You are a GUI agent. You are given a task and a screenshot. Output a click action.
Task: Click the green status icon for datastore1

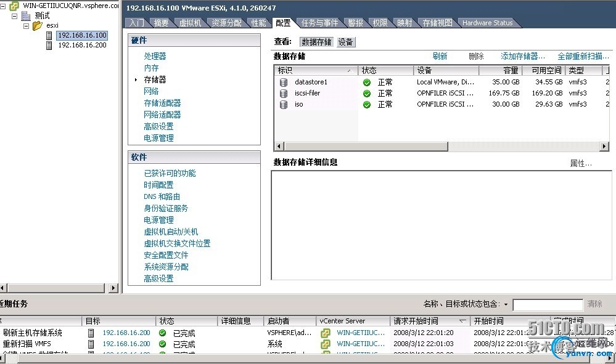(367, 83)
